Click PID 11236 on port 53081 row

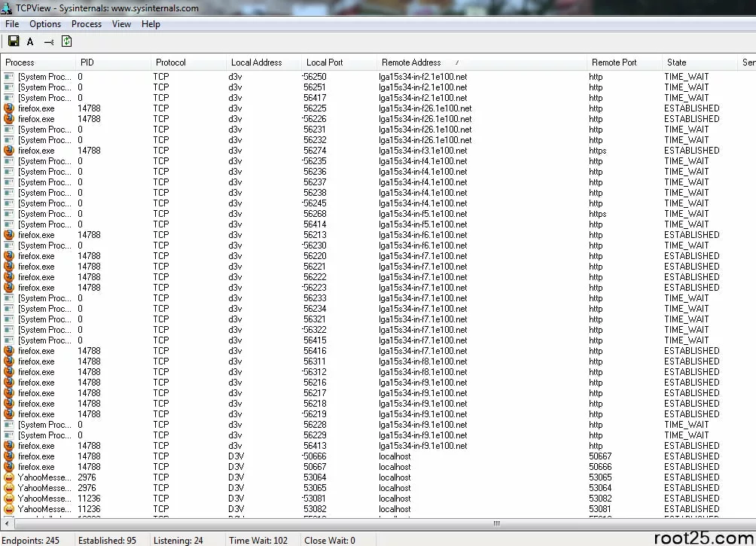pyautogui.click(x=89, y=499)
